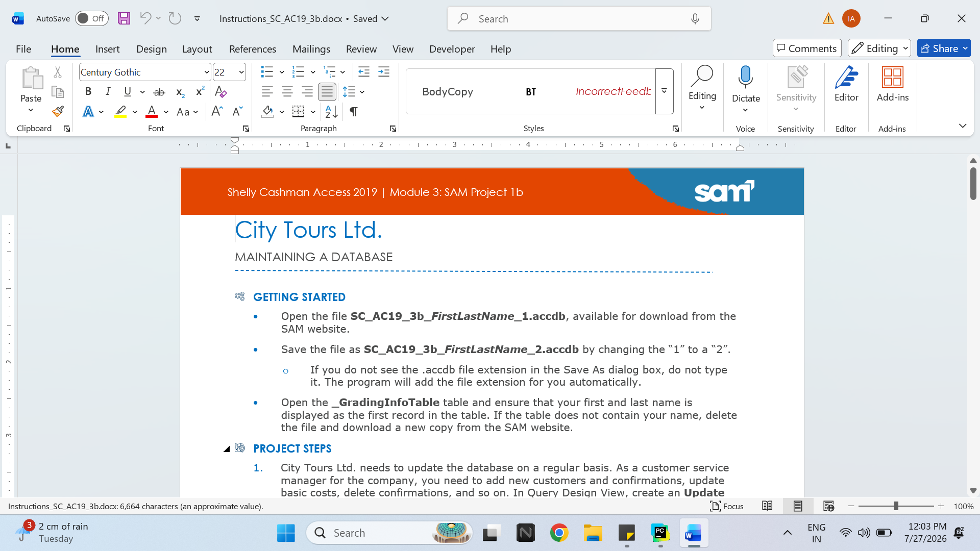
Task: Click the Search box in title bar
Action: 579,19
